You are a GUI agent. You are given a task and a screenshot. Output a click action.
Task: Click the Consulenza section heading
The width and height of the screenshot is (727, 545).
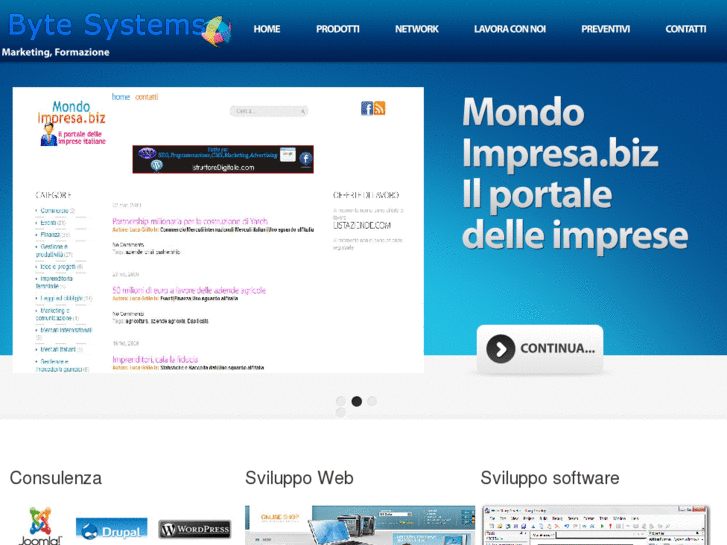(56, 478)
